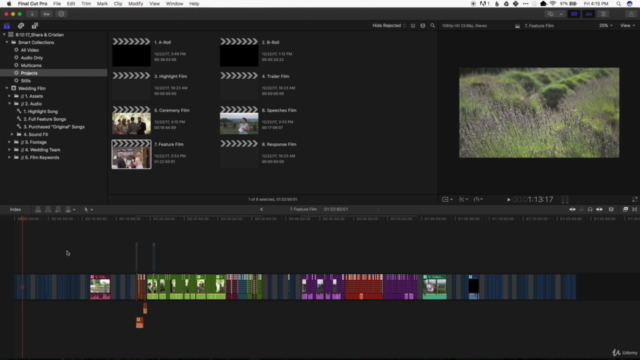Select the 6. Speeches Film project thumbnail
Image resolution: width=640 pixels, height=360 pixels.
[239, 120]
